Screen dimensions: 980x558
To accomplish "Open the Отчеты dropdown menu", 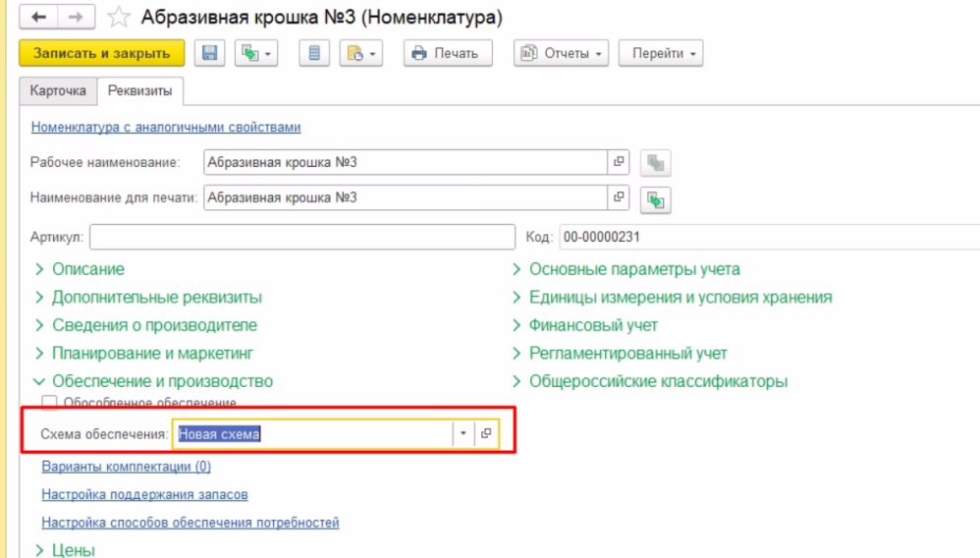I will [561, 54].
